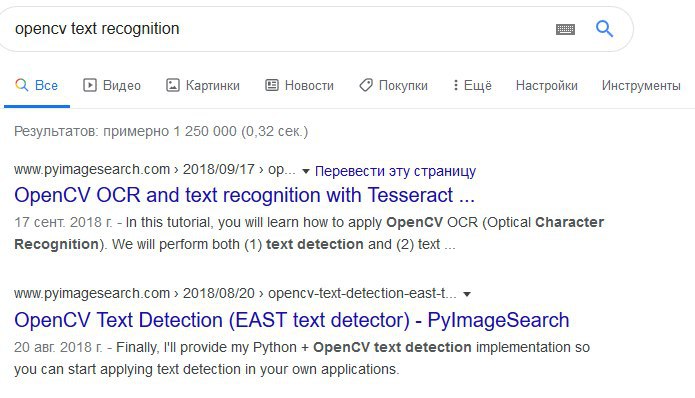This screenshot has width=695, height=398.
Task: Click the Новости newspaper icon
Action: point(272,85)
